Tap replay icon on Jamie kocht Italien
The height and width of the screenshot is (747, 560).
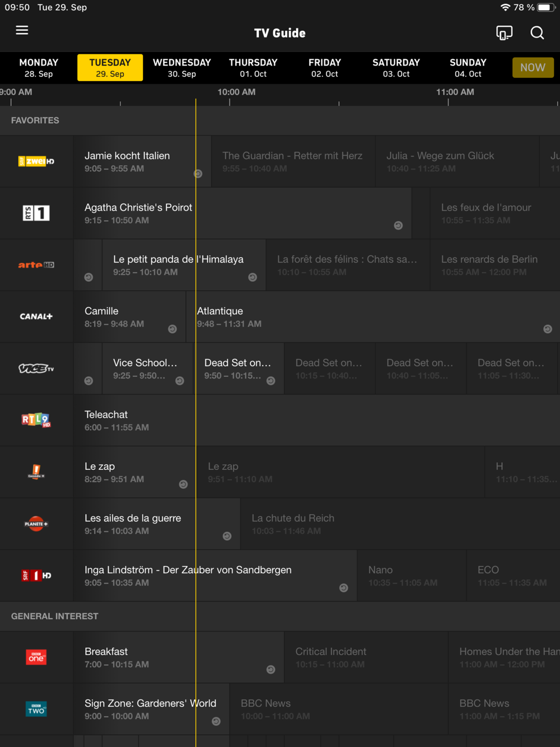pyautogui.click(x=198, y=174)
